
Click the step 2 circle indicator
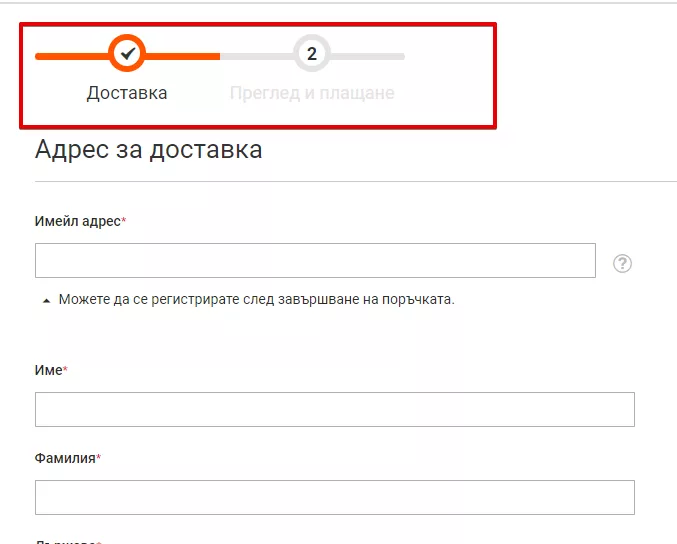click(x=312, y=53)
